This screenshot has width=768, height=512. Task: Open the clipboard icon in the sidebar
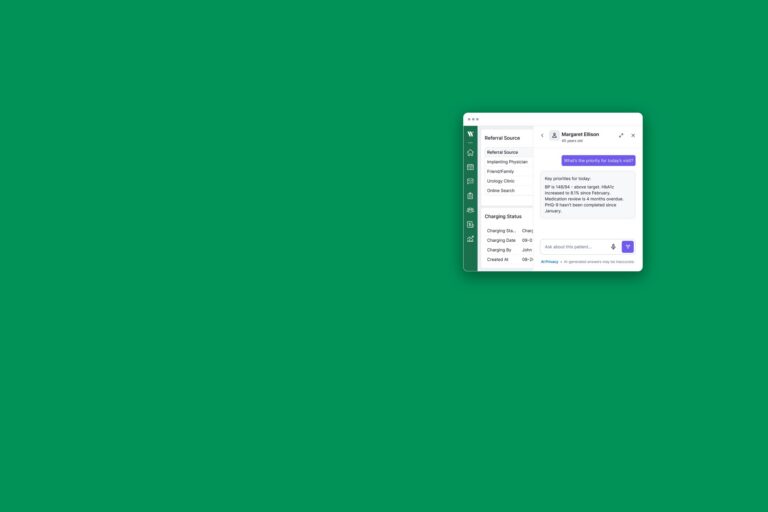point(470,195)
